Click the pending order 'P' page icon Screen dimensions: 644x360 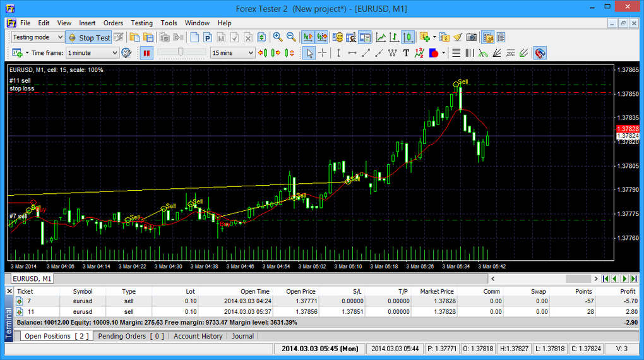point(208,37)
